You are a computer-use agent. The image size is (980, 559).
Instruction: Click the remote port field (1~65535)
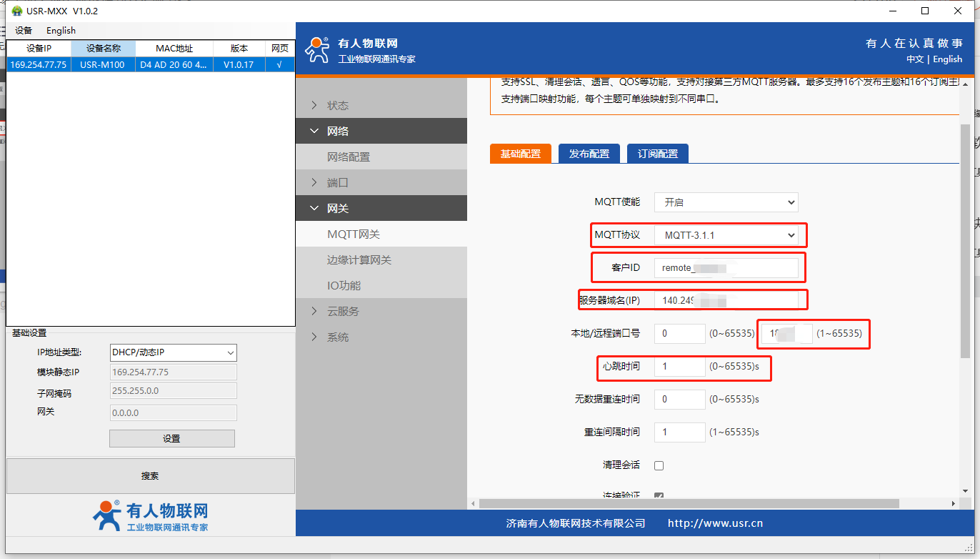(x=787, y=333)
